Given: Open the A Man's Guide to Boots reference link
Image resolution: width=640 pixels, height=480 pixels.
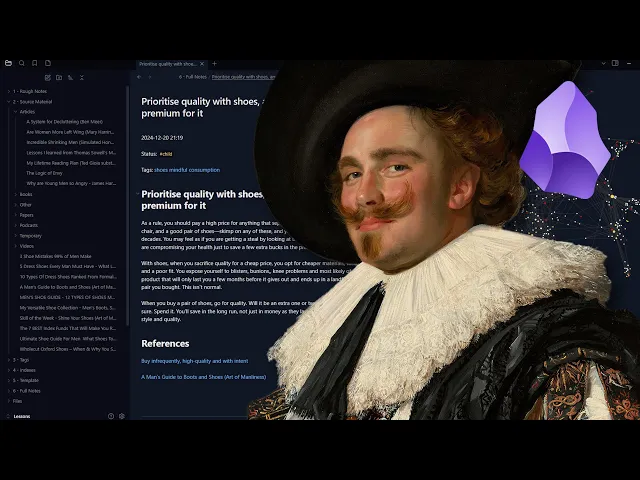Looking at the screenshot, I should [x=204, y=377].
